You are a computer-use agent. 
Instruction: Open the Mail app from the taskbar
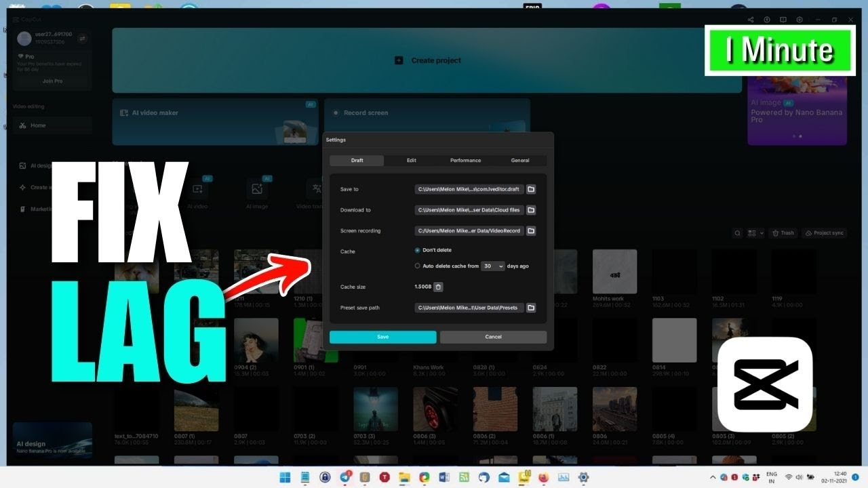[x=504, y=477]
